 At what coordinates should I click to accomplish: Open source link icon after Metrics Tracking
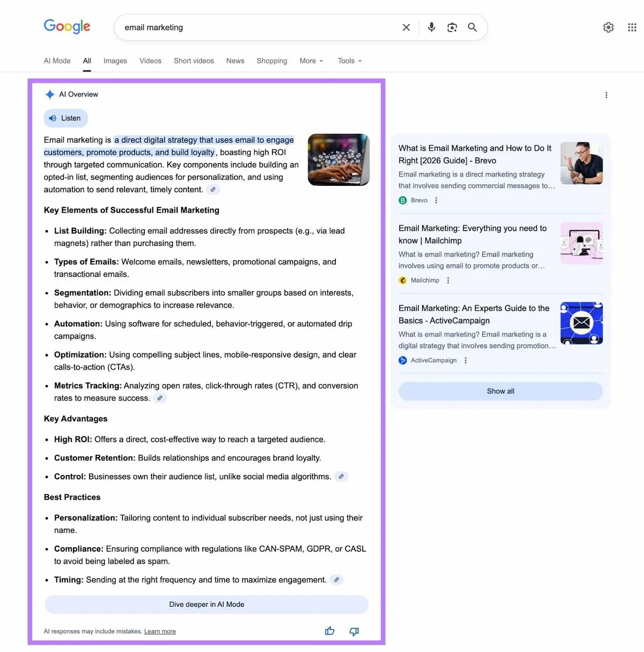(x=160, y=398)
